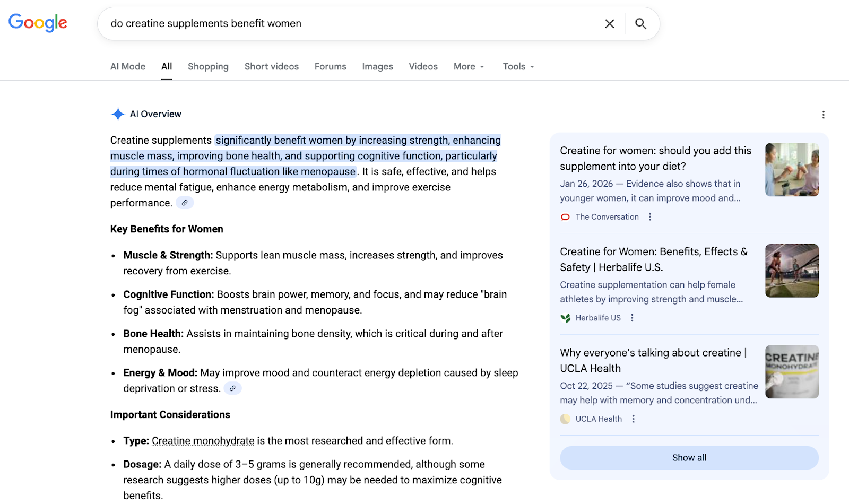Click the AI Overview sparkle icon
The width and height of the screenshot is (849, 504).
117,114
